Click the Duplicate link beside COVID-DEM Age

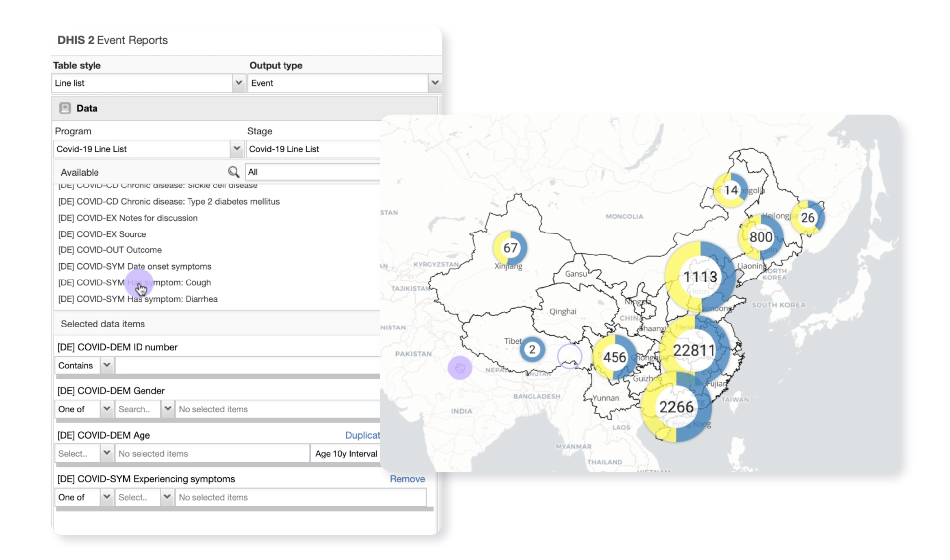[362, 435]
